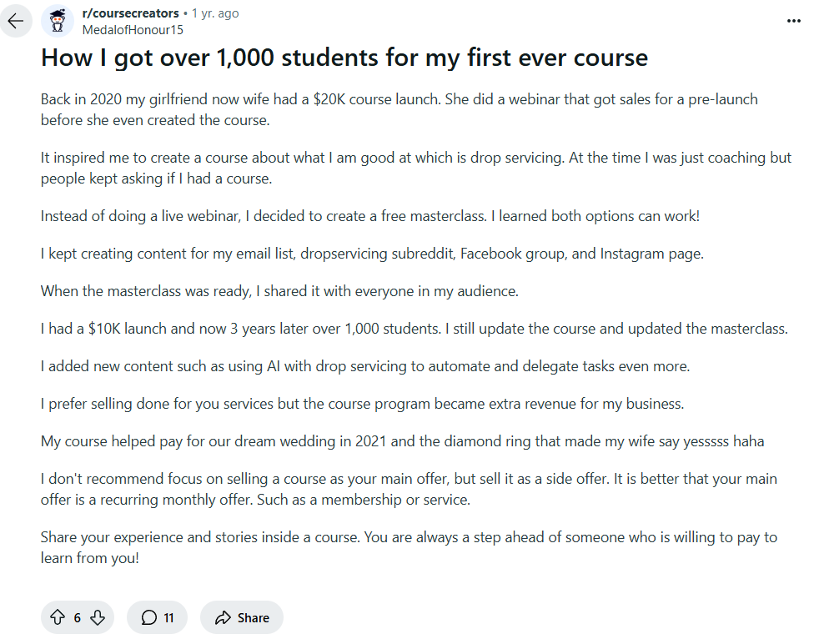Click the r/coursecreators snoo avatar

pos(57,21)
